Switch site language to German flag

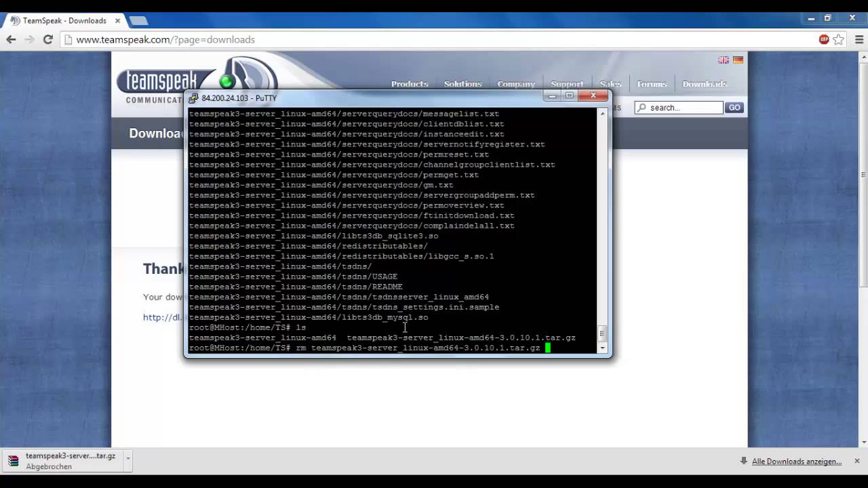tap(738, 60)
